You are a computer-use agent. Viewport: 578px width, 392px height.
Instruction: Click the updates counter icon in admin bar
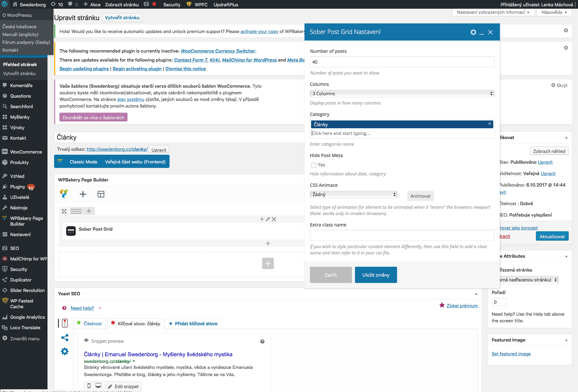click(57, 5)
